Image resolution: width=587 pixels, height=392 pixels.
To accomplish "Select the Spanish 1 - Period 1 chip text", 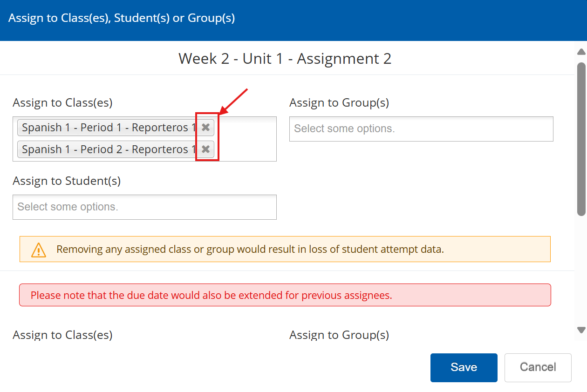I will click(109, 128).
